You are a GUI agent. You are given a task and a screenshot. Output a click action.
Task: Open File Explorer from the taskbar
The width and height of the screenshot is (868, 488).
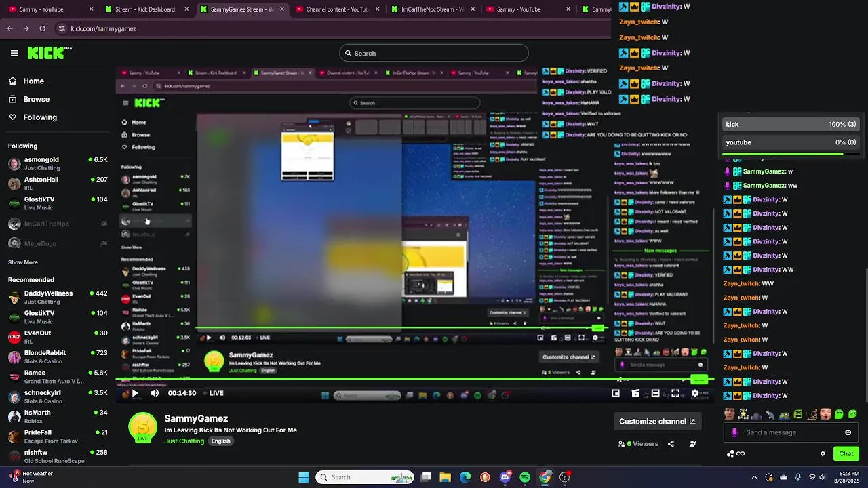point(445,477)
